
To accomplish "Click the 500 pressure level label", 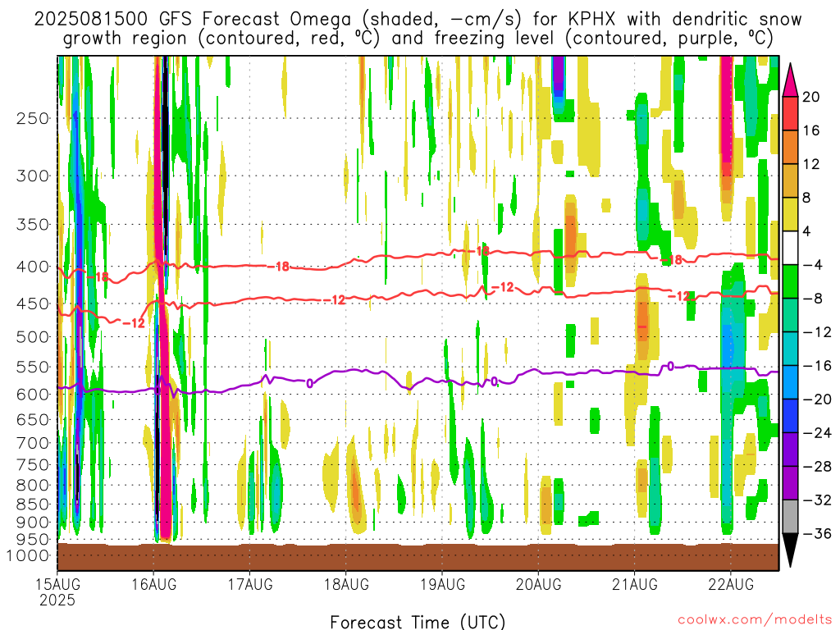I will [x=33, y=337].
